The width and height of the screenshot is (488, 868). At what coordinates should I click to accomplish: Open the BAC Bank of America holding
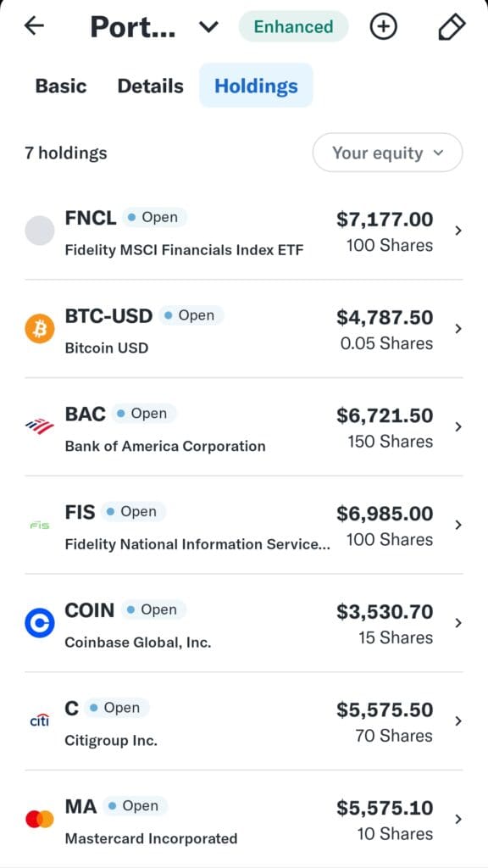[x=244, y=426]
